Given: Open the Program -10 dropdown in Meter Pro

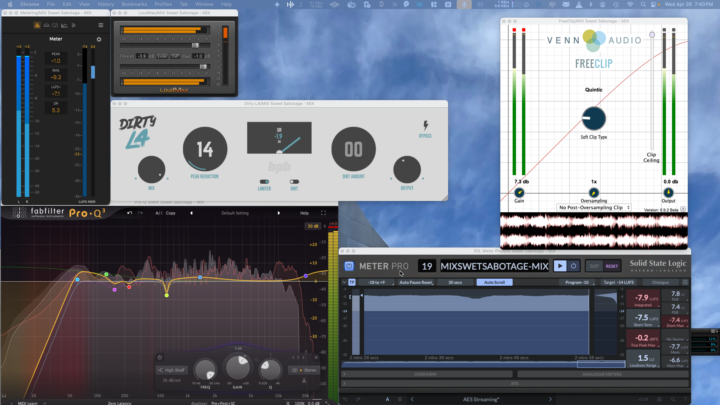Looking at the screenshot, I should [x=577, y=282].
